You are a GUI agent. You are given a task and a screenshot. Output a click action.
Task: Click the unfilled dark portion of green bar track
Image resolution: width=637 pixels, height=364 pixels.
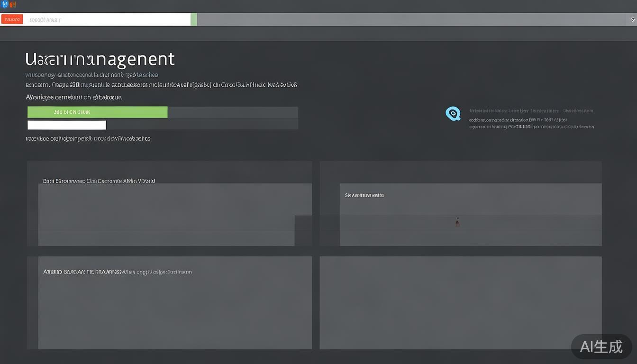tap(232, 112)
